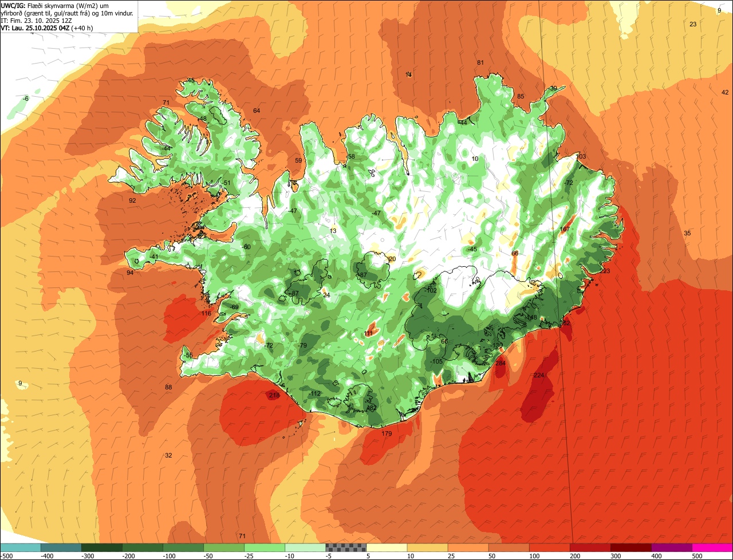
Task: Click the flux value 94 west of Snæfellsnes
Action: (x=130, y=273)
